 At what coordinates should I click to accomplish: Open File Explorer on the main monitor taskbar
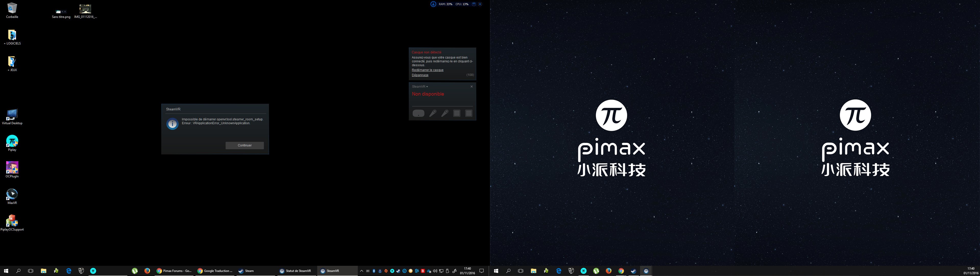(x=44, y=271)
